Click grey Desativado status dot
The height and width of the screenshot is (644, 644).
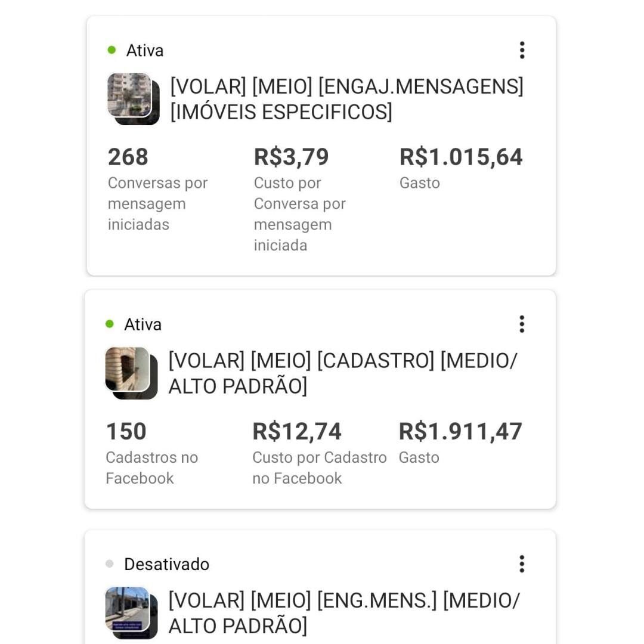tap(109, 564)
